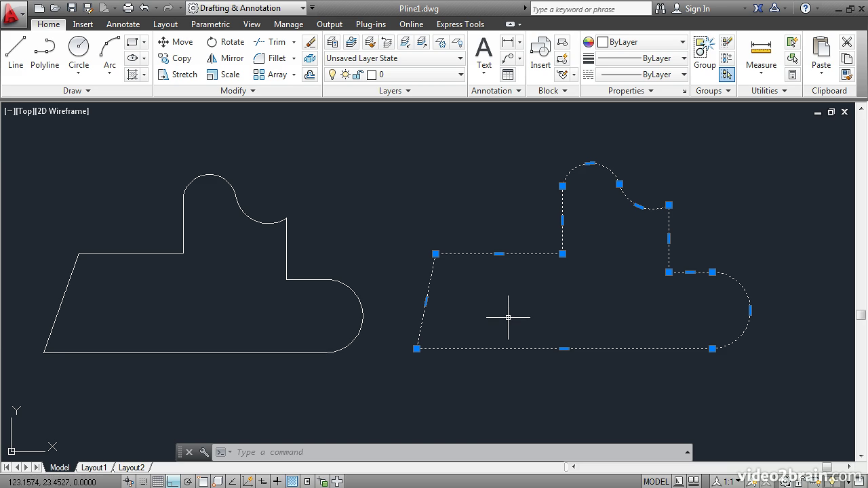Screen dimensions: 868x488
Task: Click the Undo arrow
Action: (x=144, y=8)
